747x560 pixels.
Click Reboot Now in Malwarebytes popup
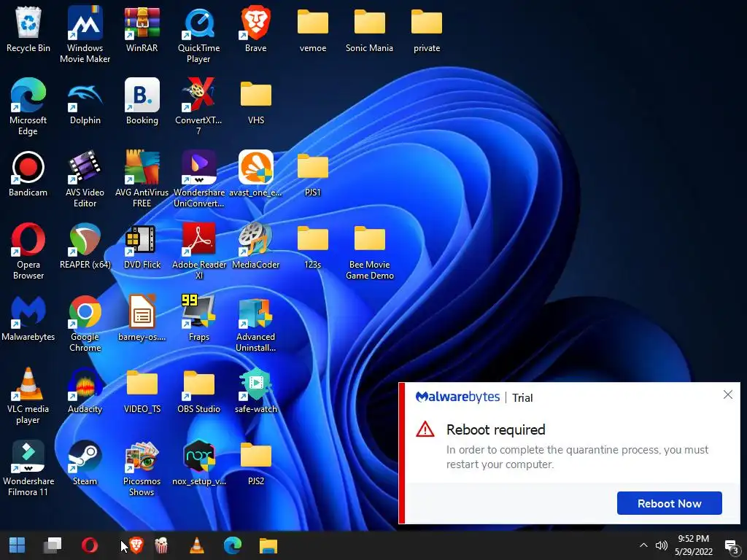(x=670, y=503)
